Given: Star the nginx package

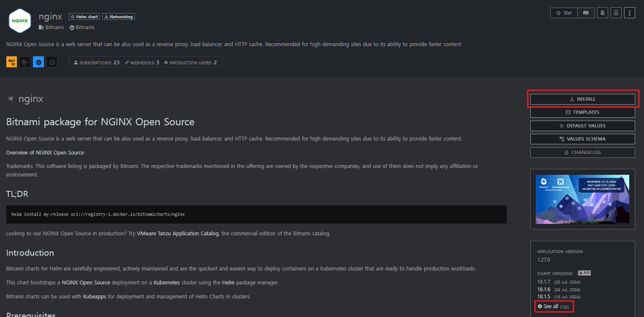Looking at the screenshot, I should click(x=564, y=13).
